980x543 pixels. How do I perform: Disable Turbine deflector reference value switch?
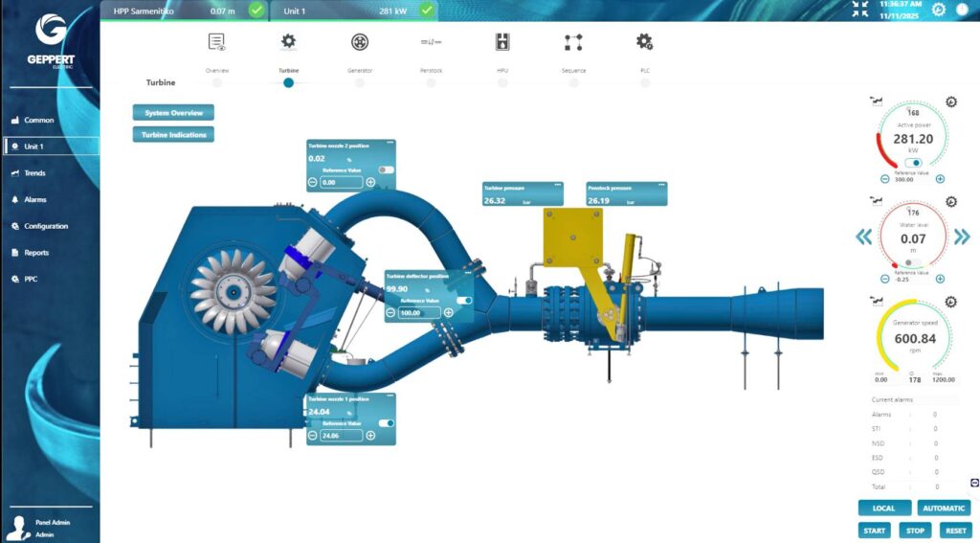pos(464,300)
